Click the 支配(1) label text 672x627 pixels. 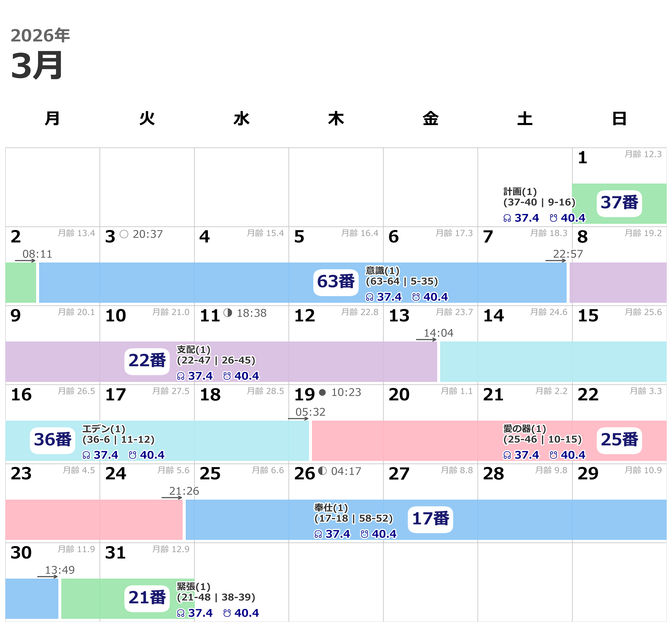pos(193,350)
